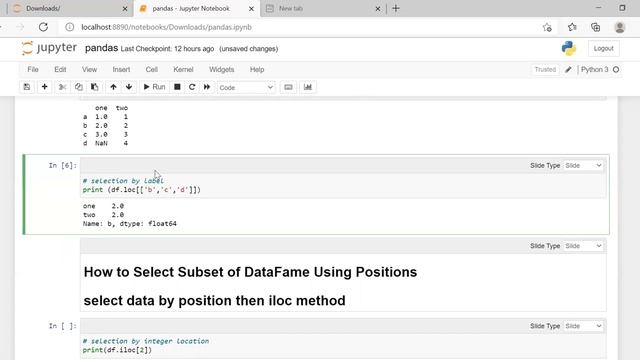Click Last Checkpoint 12 hours ago text
Screen dimensions: 640x360
(x=167, y=49)
